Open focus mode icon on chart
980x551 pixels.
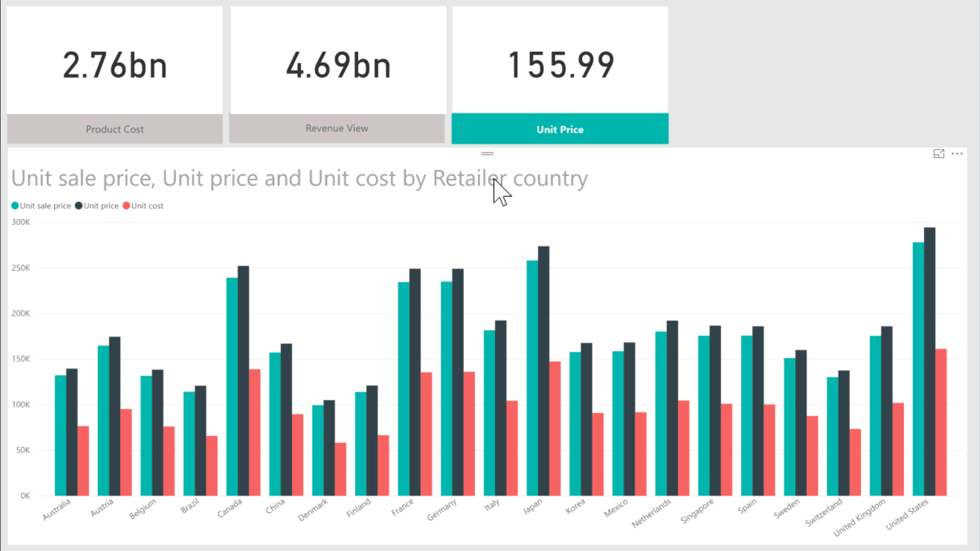click(x=939, y=154)
